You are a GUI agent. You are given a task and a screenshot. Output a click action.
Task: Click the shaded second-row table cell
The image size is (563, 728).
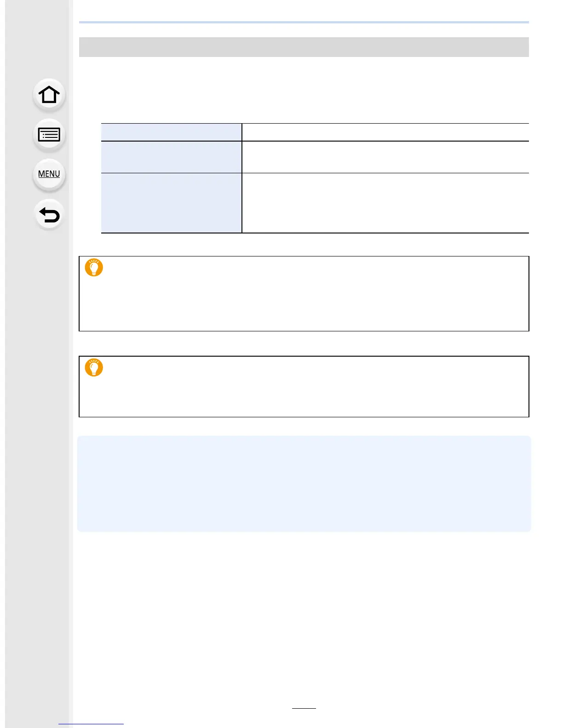tap(172, 157)
